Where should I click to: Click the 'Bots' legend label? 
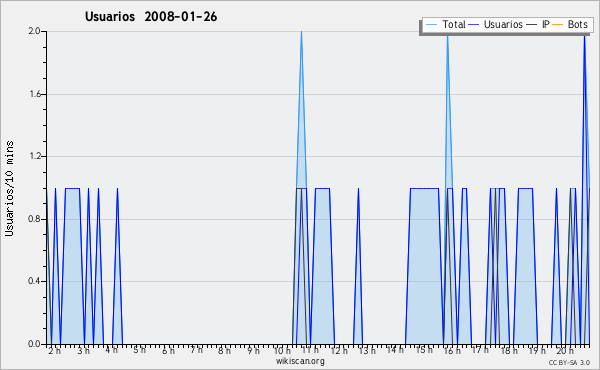(x=577, y=24)
